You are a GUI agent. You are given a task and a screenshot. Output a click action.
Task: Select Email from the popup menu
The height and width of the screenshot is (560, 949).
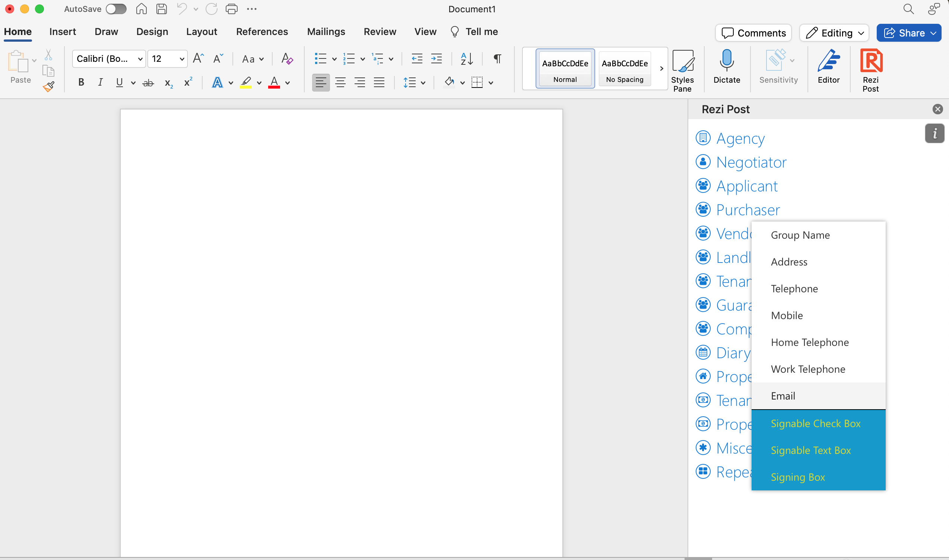point(818,396)
